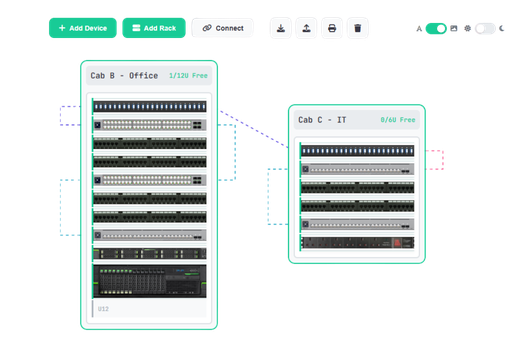This screenshot has height=360, width=525.
Task: Click the Add Rack button
Action: [154, 28]
